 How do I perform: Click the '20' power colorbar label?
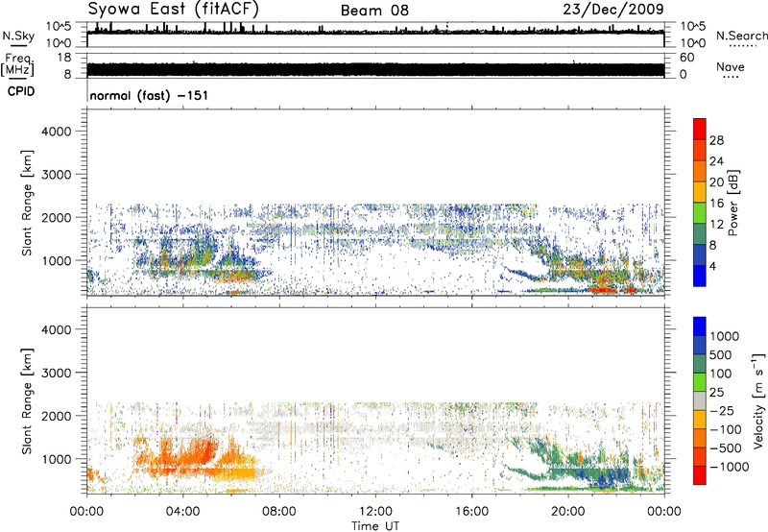coord(716,182)
